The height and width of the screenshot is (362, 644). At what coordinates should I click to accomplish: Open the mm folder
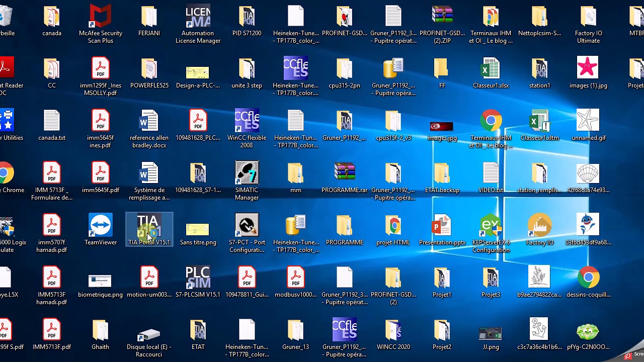(295, 177)
